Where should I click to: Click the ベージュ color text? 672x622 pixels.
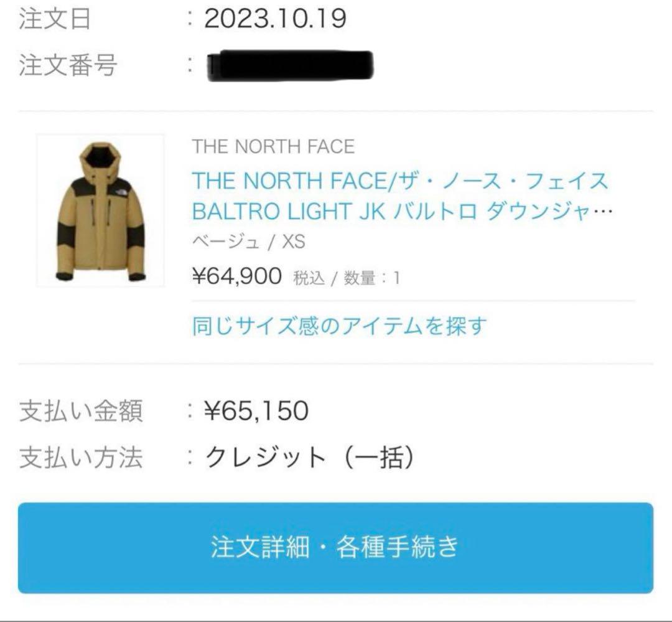[226, 242]
